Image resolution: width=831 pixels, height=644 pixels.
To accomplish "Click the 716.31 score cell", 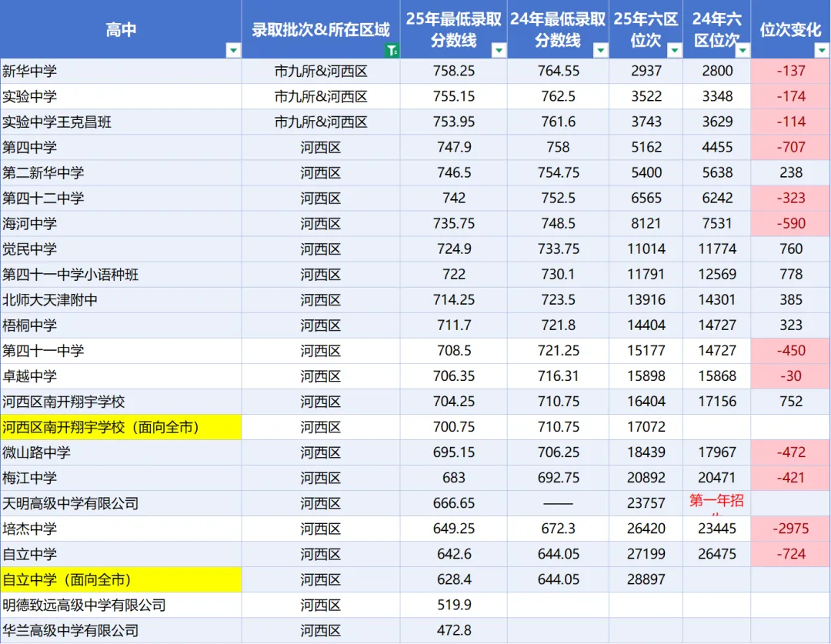I will tap(558, 376).
